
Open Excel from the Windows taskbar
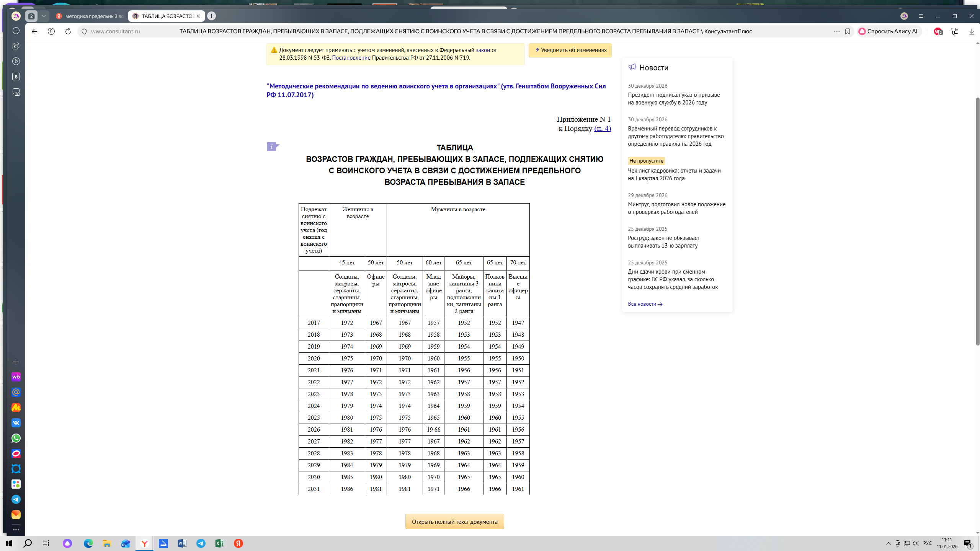point(219,543)
